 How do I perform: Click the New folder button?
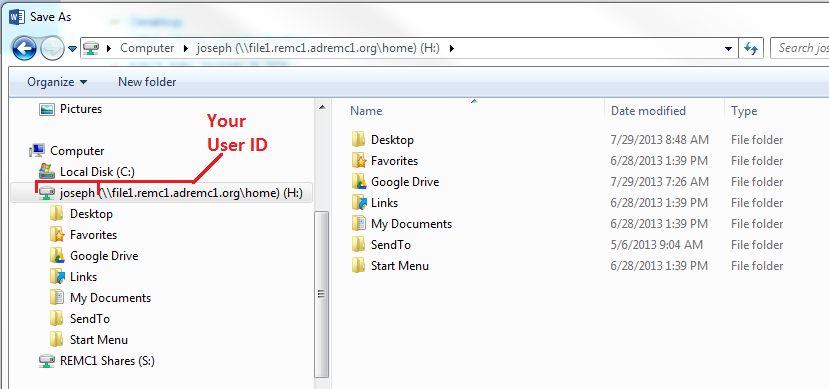click(147, 82)
